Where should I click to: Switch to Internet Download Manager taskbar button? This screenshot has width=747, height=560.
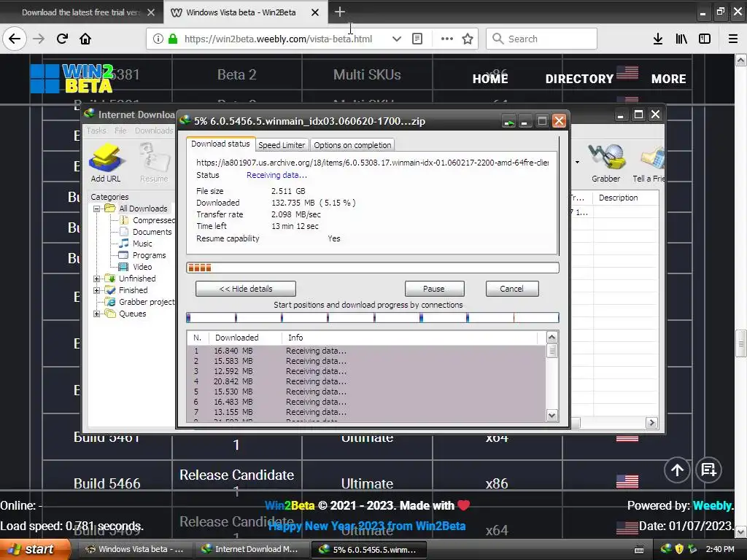[x=251, y=549]
